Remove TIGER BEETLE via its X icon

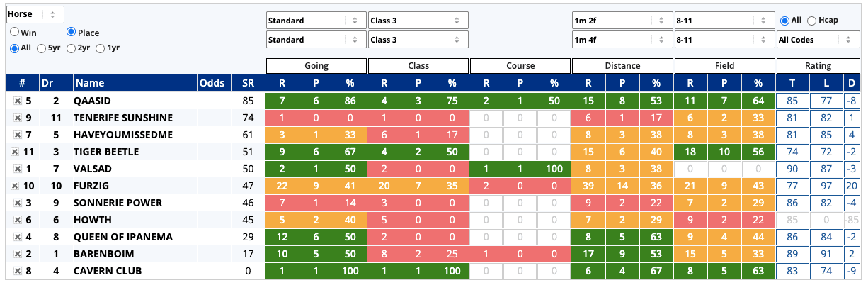14,152
